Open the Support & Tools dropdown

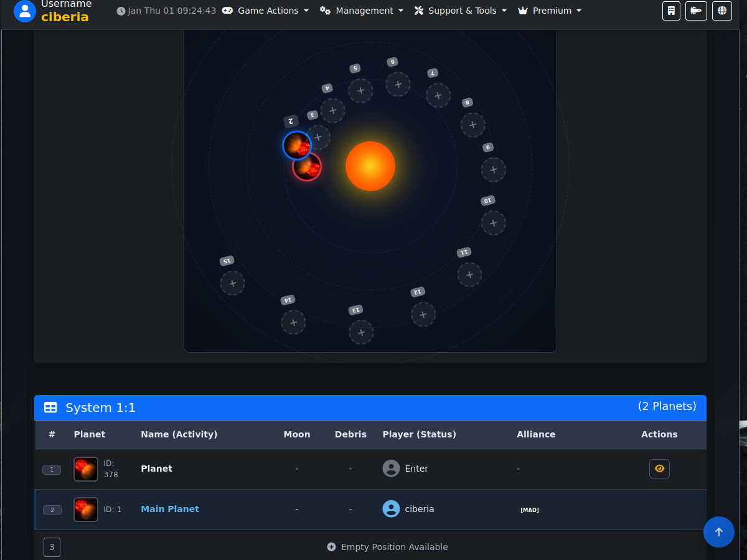(x=461, y=11)
